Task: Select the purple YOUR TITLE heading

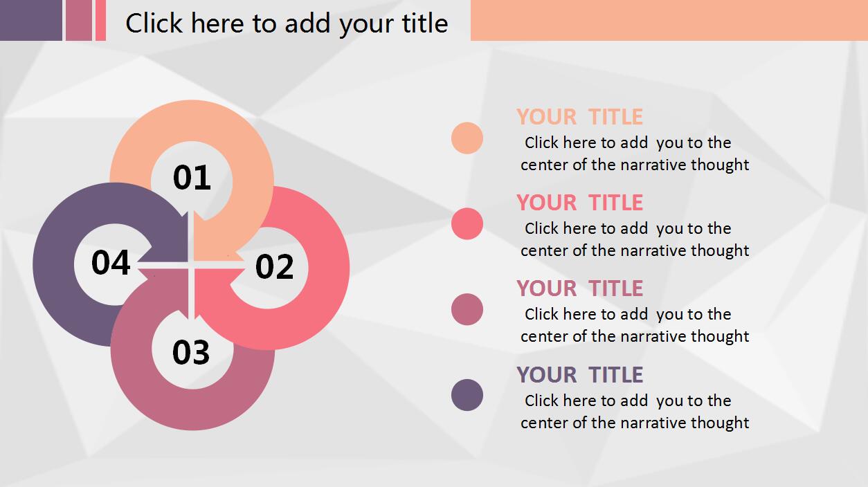Action: tap(579, 375)
